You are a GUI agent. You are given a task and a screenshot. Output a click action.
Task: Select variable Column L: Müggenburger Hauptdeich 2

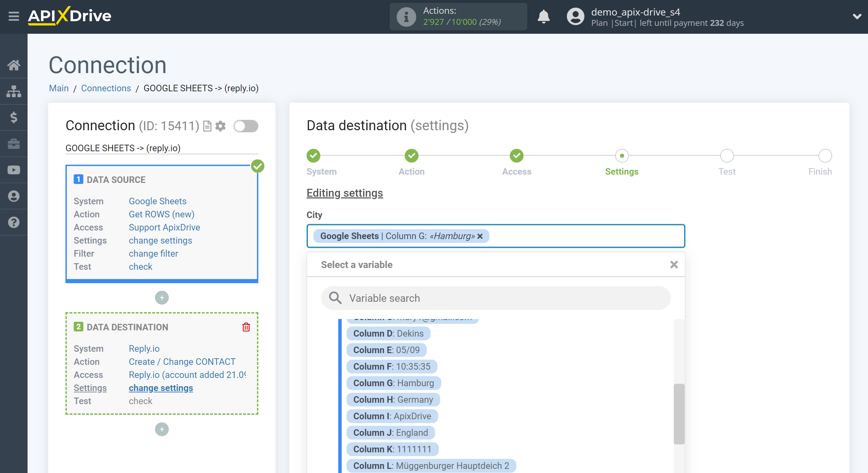point(431,466)
